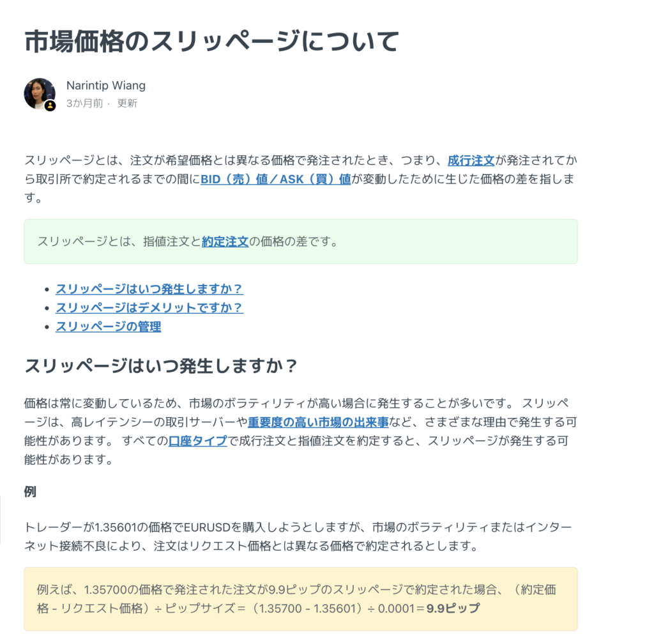Click the green definition callout box
The image size is (654, 644).
coord(301,241)
